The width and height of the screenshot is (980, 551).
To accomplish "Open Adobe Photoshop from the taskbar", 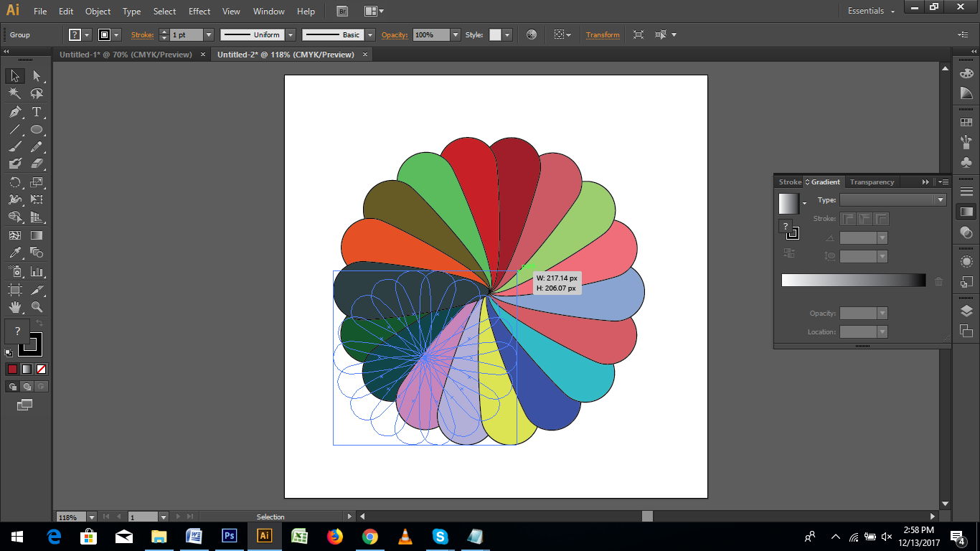I will pyautogui.click(x=230, y=537).
